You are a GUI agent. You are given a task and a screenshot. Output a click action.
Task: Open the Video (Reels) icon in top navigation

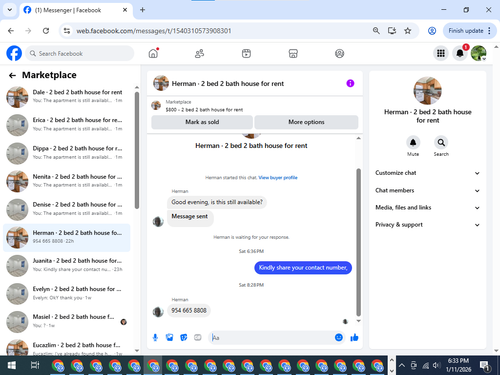[x=246, y=53]
